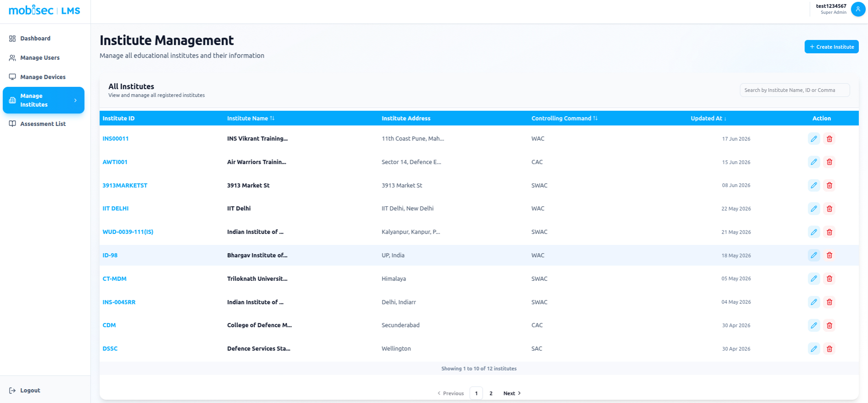Go to the Next page
868x403 pixels.
(x=512, y=393)
